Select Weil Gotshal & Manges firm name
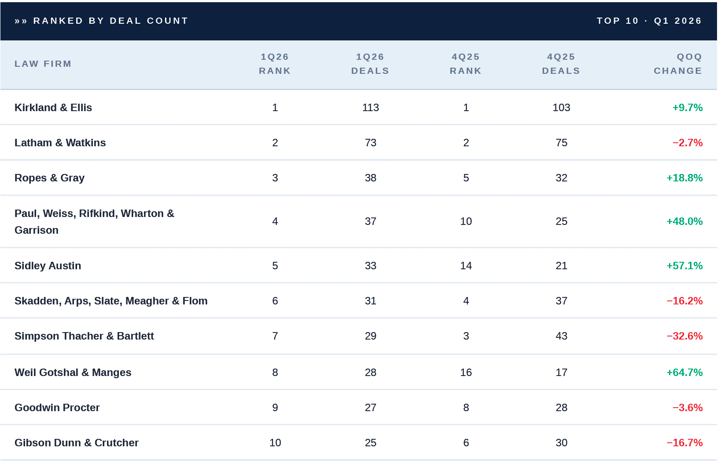The width and height of the screenshot is (721, 463). click(73, 372)
